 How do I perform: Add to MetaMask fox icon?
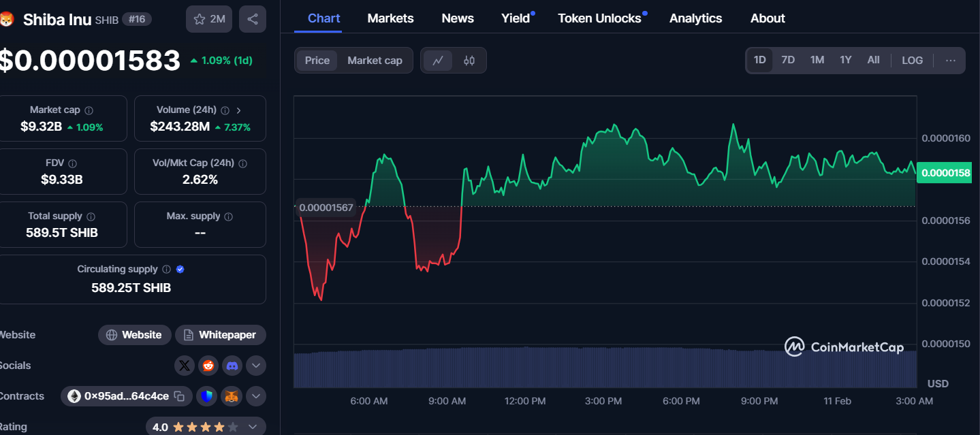click(232, 396)
